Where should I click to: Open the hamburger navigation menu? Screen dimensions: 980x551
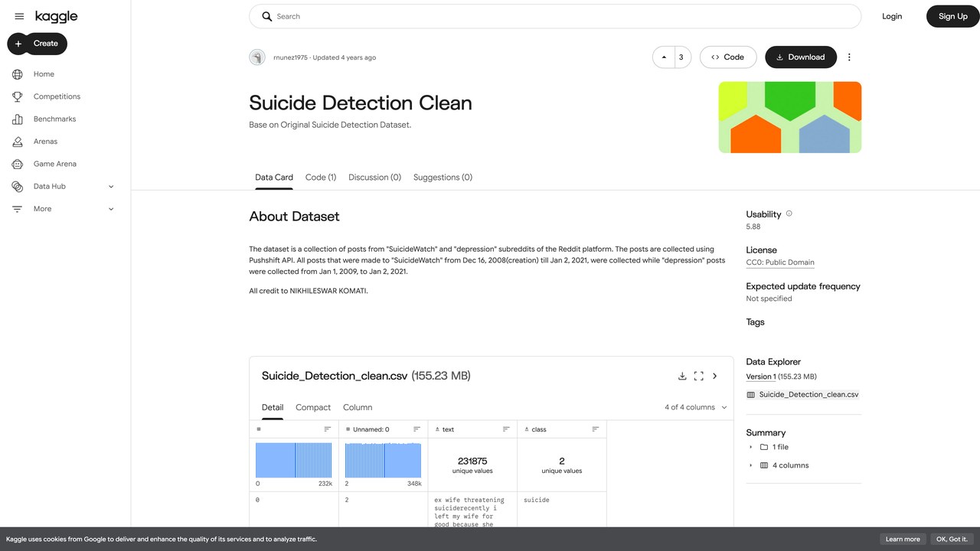(x=19, y=16)
